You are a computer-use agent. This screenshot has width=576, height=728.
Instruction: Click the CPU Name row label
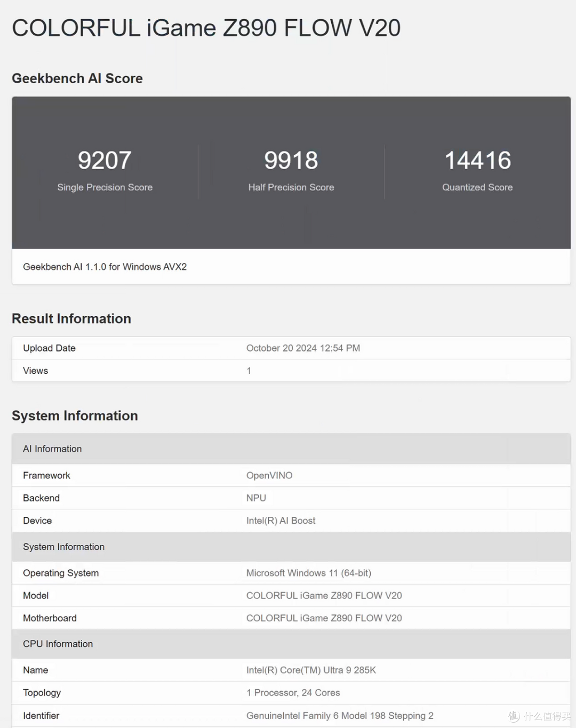[35, 670]
